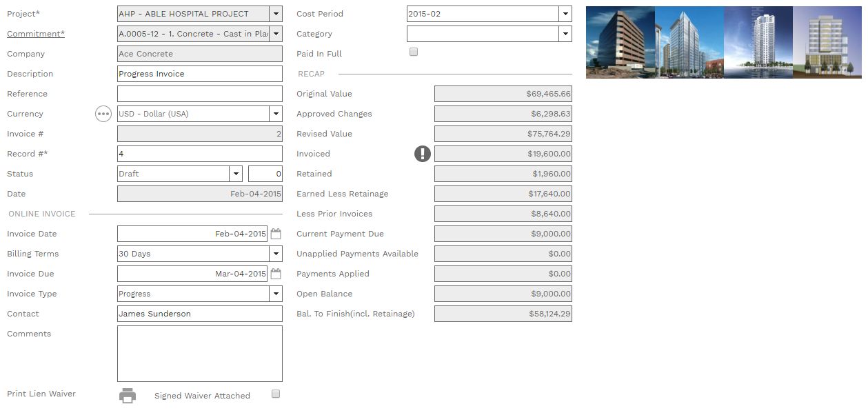Click into the Reference input field
The width and height of the screenshot is (868, 413).
pyautogui.click(x=199, y=94)
